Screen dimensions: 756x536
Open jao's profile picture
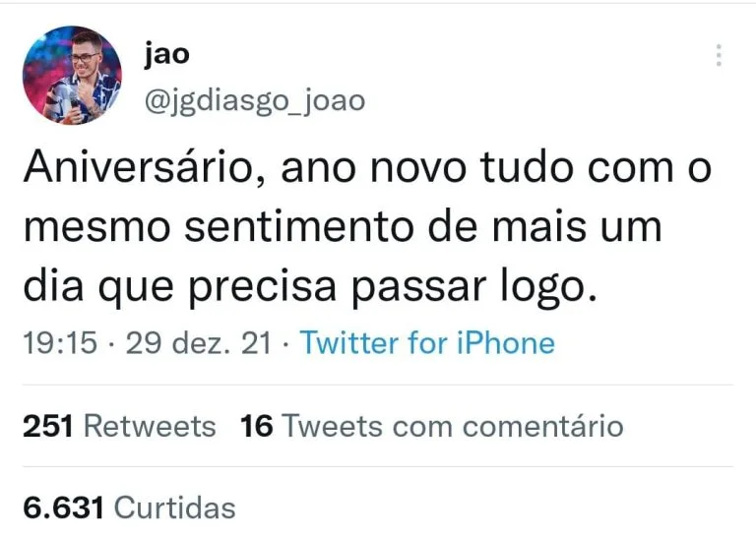[x=72, y=76]
